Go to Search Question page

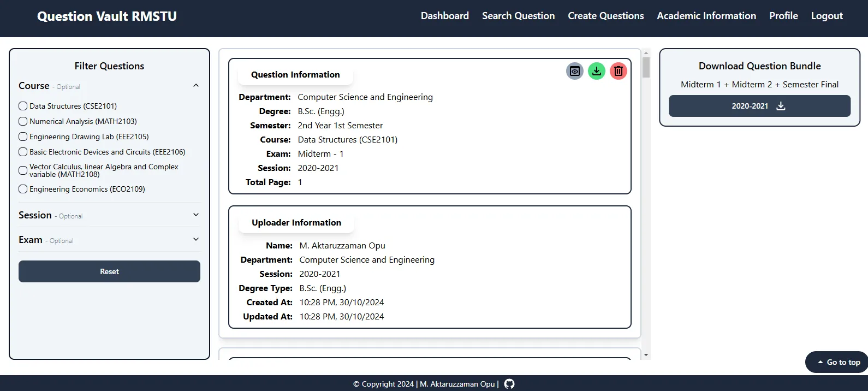(x=518, y=16)
